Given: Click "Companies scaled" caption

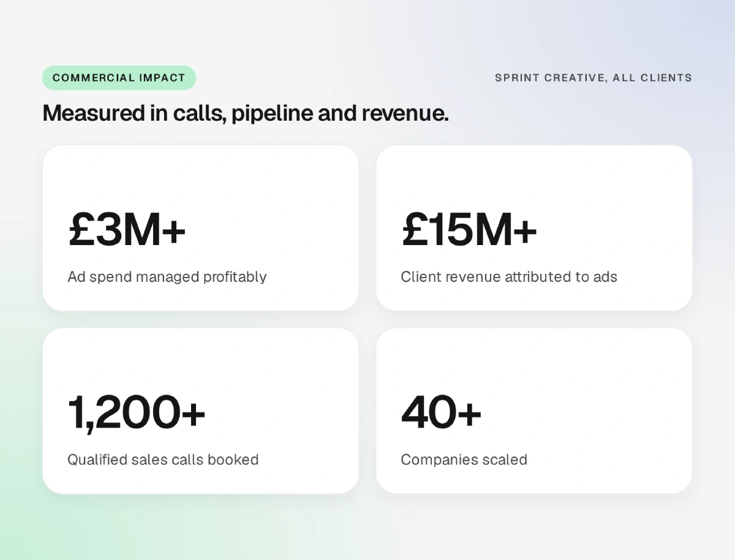Looking at the screenshot, I should click(x=464, y=460).
